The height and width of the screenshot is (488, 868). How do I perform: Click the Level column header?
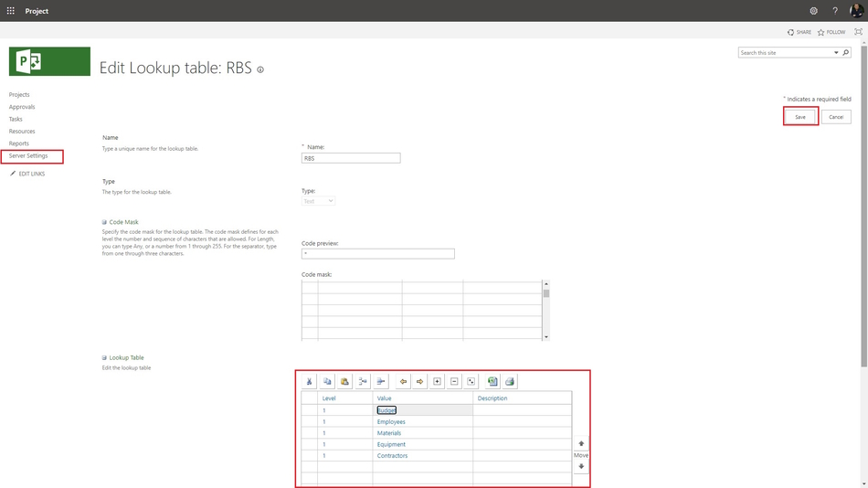point(344,398)
